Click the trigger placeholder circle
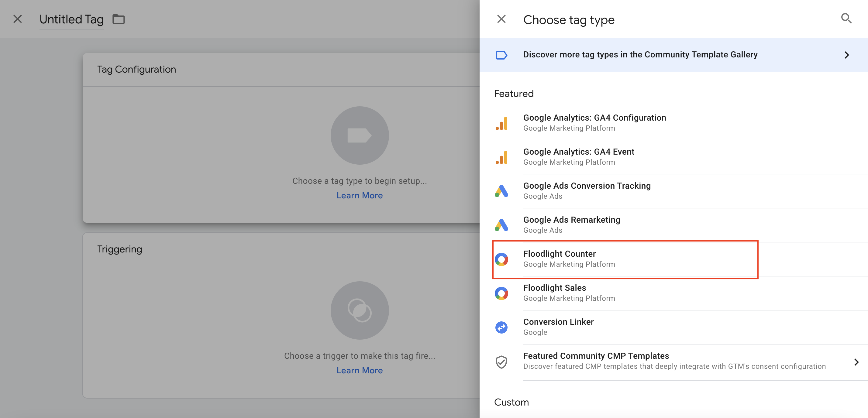 pos(360,310)
